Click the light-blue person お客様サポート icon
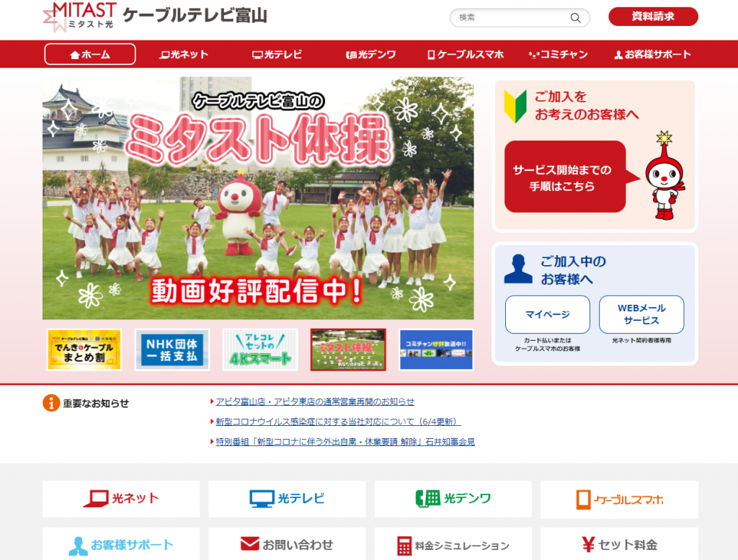This screenshot has width=738, height=560. (78, 546)
